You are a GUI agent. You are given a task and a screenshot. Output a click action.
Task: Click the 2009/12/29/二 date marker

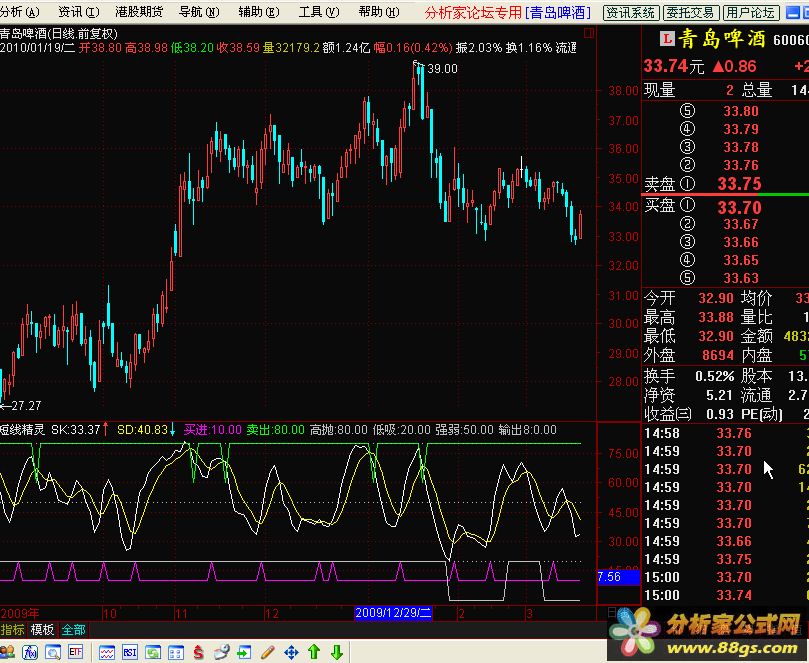tap(393, 613)
